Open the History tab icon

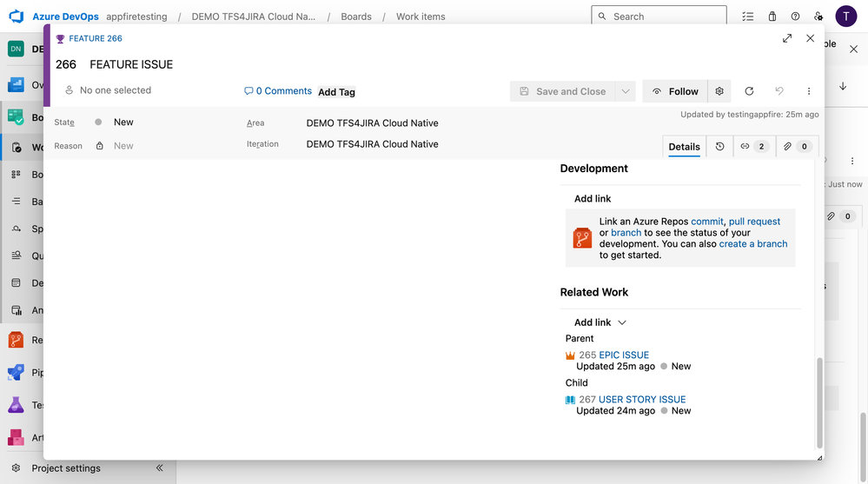[x=719, y=147]
